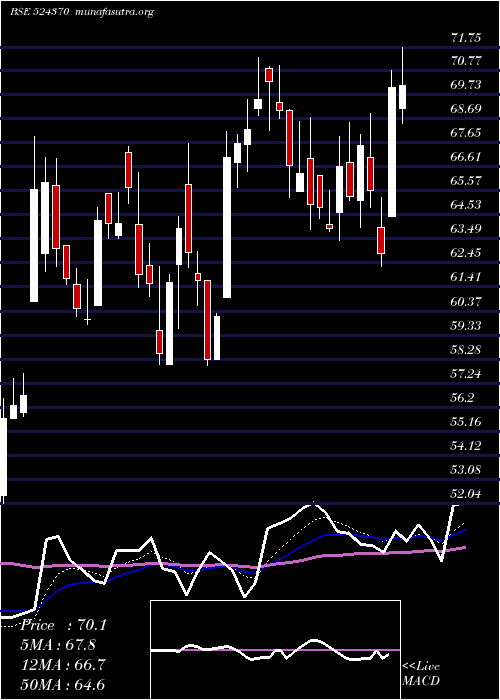This screenshot has width=500, height=700.
Task: Click the 5MA : 67.8 readout
Action: (x=58, y=645)
